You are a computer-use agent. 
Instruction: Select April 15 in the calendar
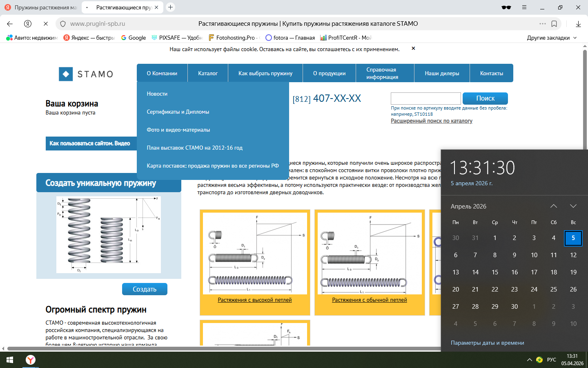[x=495, y=272]
